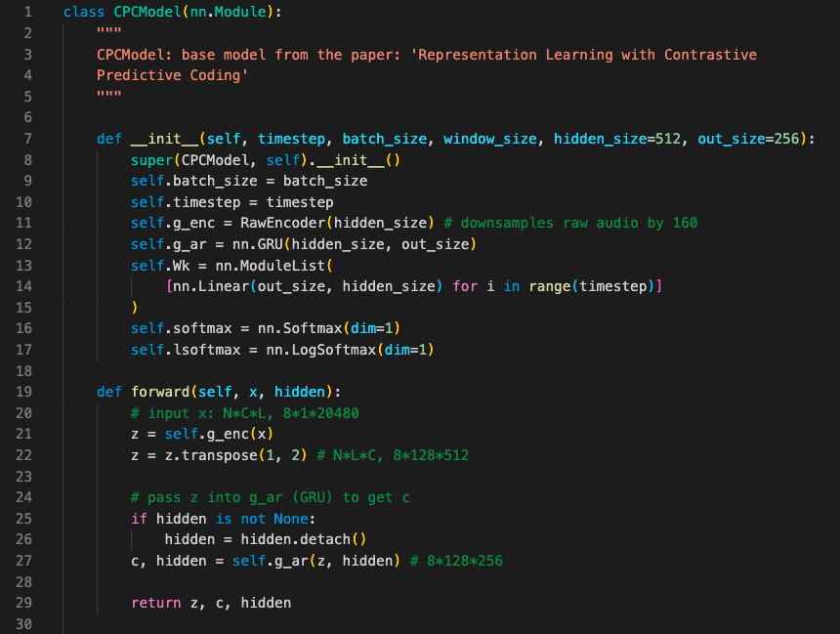Screen dimensions: 840x634
Task: Click the comment 'pass z into g_ar (GRU) to get c'
Action: [x=278, y=498]
